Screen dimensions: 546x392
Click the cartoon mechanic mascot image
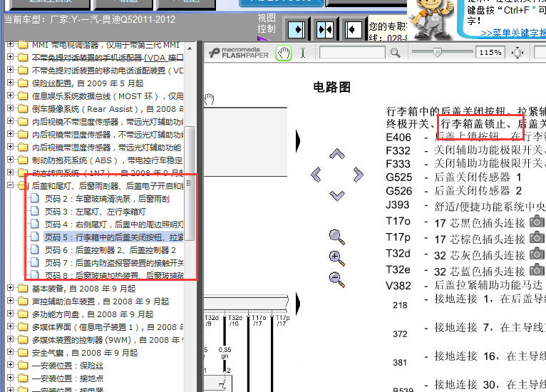[431, 19]
